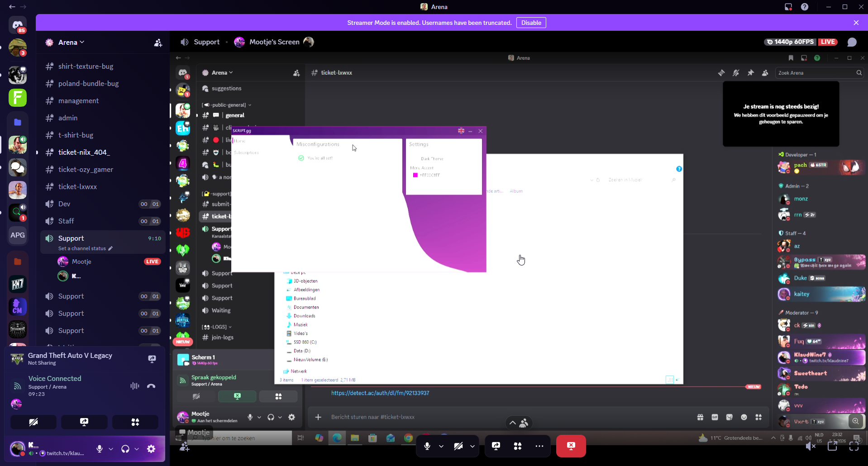This screenshot has height=466, width=868.
Task: Open Discord direct messages home icon
Action: click(18, 25)
